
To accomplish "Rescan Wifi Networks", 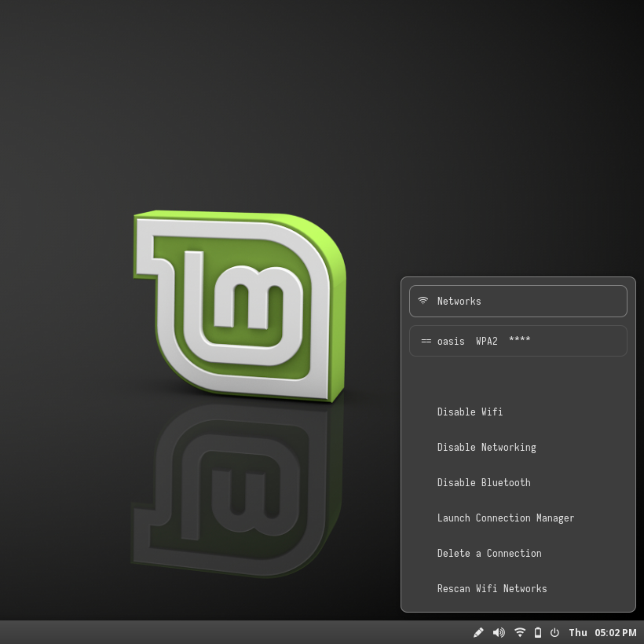I will pyautogui.click(x=492, y=588).
